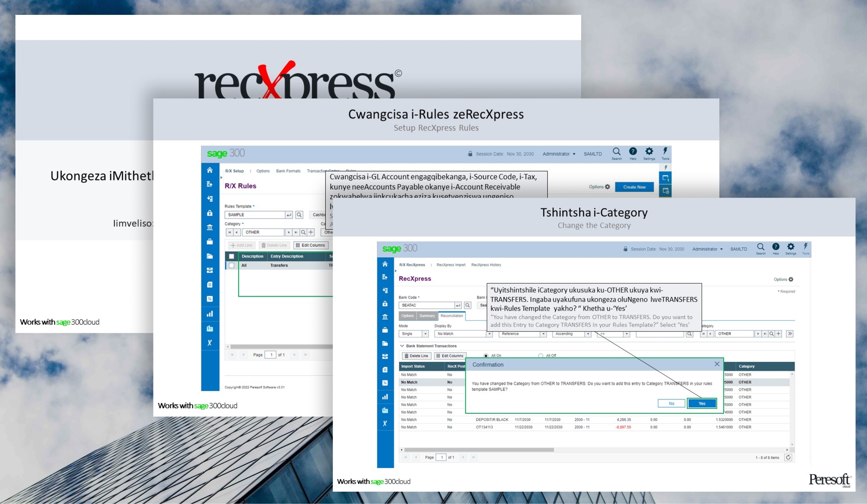Viewport: 867px width, 504px height.
Task: Expand the sidebar arrow in RecXpress window
Action: [395, 271]
